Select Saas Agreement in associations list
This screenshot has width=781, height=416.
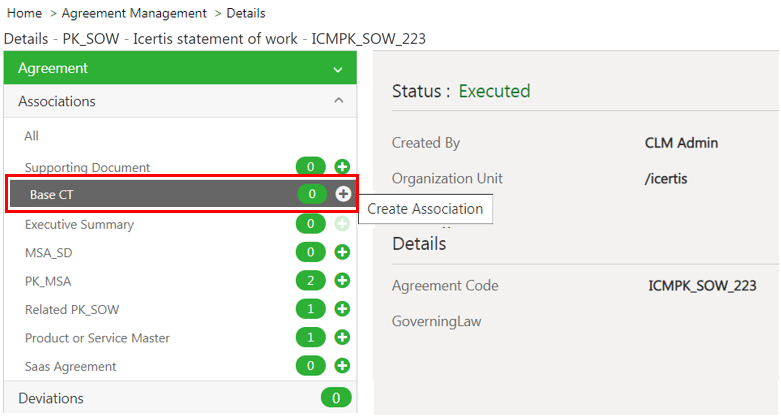tap(70, 367)
